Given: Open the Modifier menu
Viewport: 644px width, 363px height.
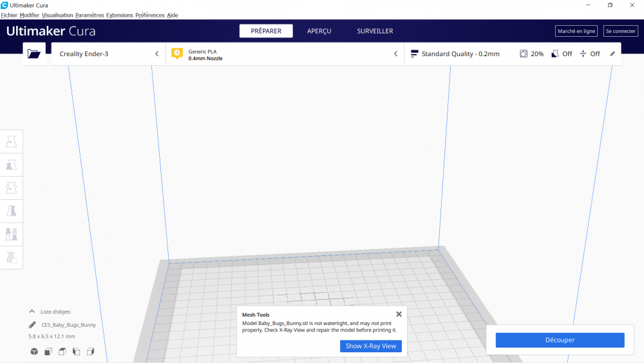Looking at the screenshot, I should tap(30, 15).
